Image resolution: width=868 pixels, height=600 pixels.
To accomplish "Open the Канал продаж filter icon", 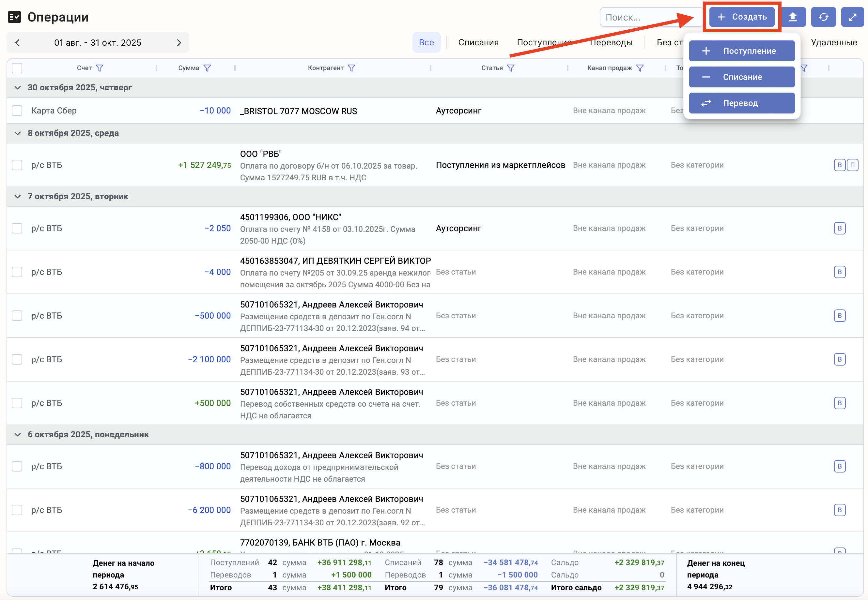I will tap(640, 68).
